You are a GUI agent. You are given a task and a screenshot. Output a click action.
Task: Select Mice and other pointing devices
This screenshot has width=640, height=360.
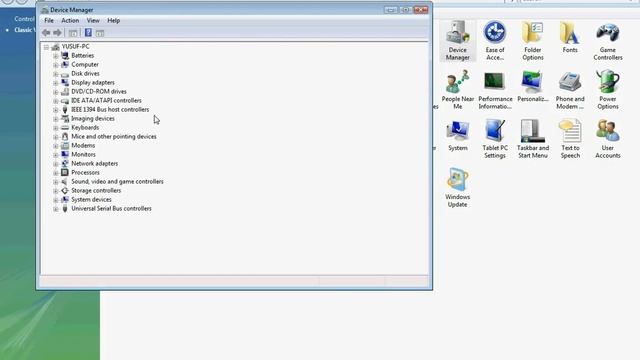pyautogui.click(x=114, y=136)
